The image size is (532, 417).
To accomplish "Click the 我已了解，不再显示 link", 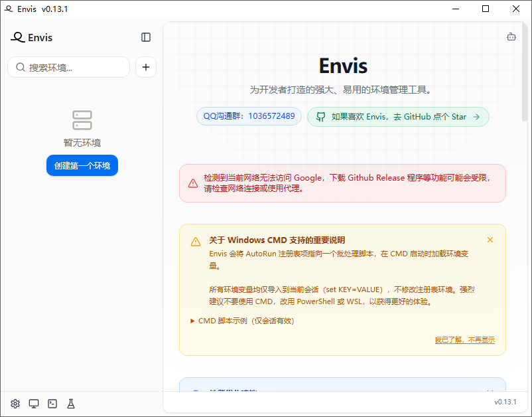I will pos(465,340).
